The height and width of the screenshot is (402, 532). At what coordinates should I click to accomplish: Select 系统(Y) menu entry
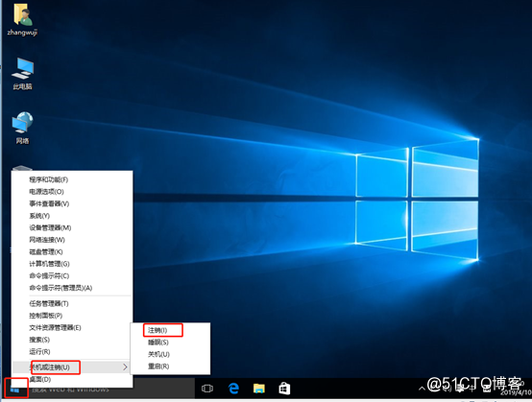click(72, 216)
